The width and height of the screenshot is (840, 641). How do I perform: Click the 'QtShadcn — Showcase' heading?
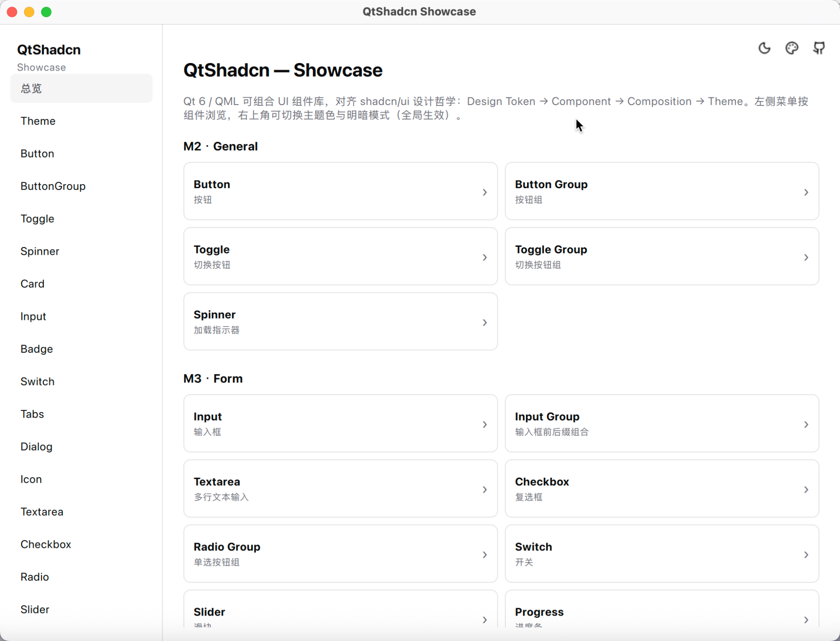pyautogui.click(x=283, y=70)
